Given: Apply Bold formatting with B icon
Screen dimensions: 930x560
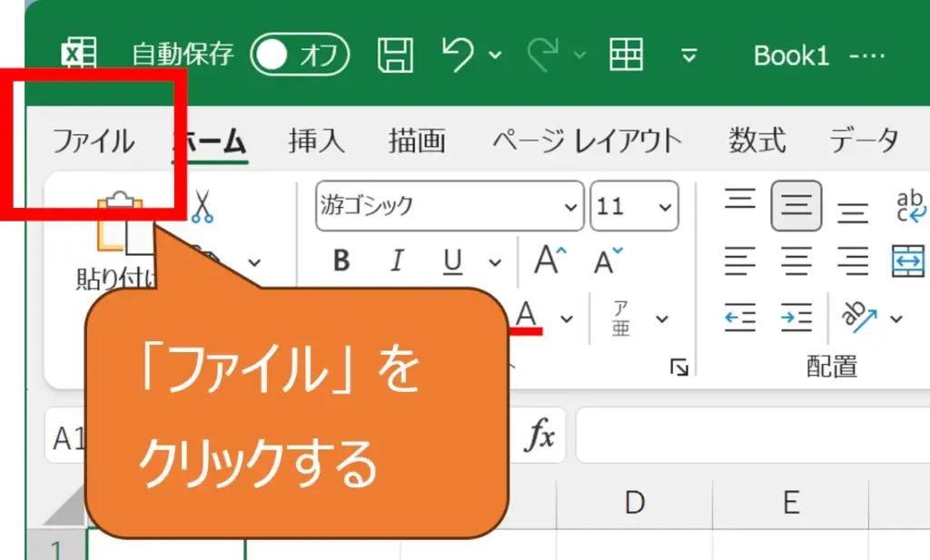Looking at the screenshot, I should coord(341,261).
